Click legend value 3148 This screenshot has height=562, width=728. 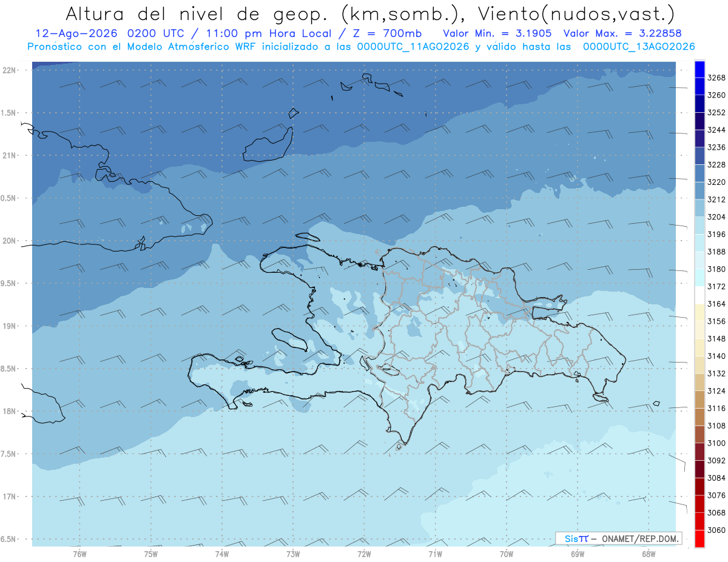(716, 339)
